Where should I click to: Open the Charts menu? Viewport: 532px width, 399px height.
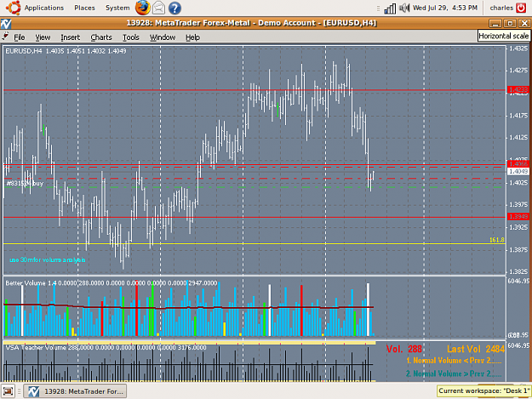click(101, 37)
